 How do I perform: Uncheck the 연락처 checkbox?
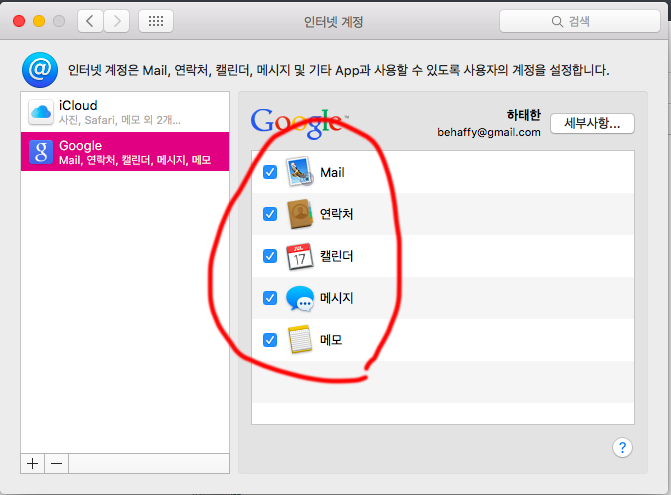click(270, 214)
